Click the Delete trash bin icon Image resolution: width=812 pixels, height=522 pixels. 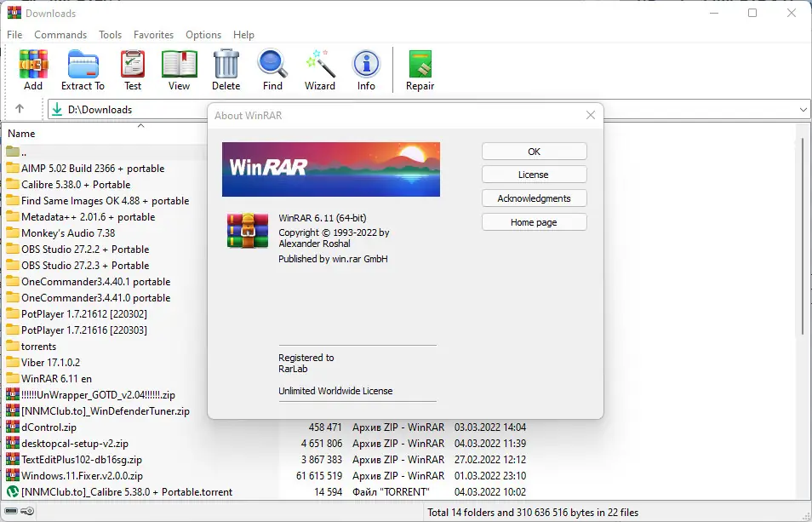[x=226, y=64]
